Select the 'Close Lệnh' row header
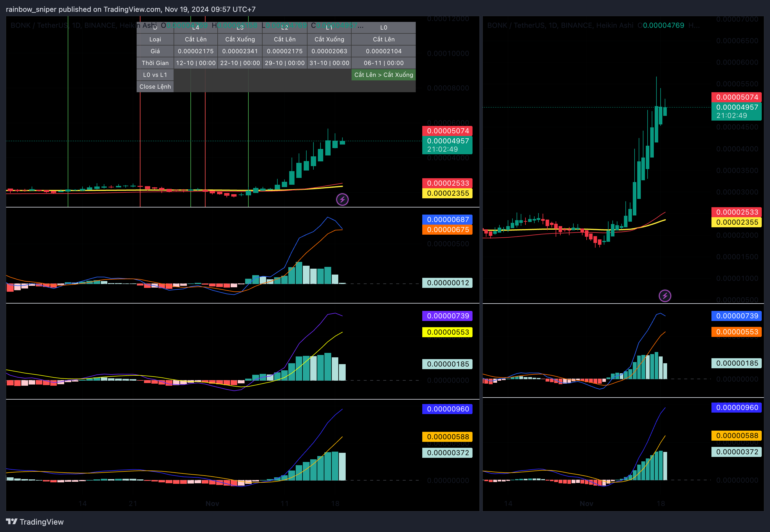The image size is (770, 532). pyautogui.click(x=155, y=87)
